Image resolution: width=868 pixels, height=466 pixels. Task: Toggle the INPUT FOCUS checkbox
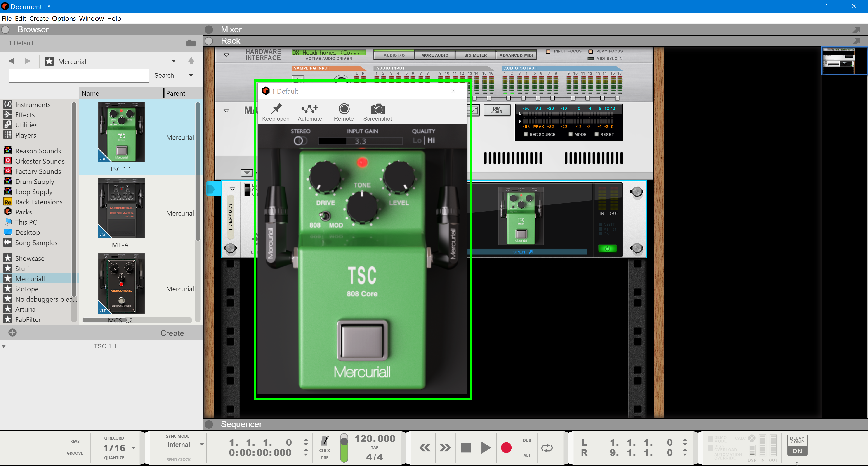[x=548, y=51]
